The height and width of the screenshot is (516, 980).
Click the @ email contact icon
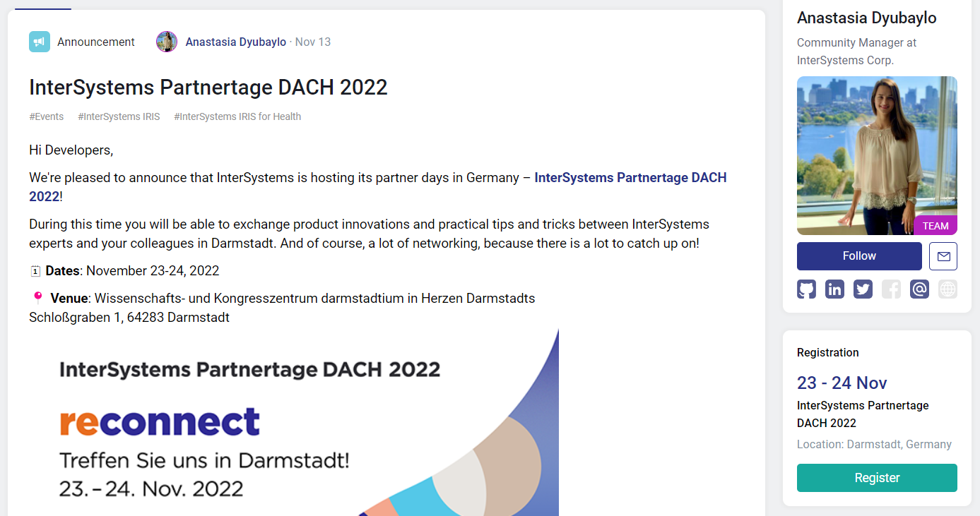pyautogui.click(x=919, y=289)
